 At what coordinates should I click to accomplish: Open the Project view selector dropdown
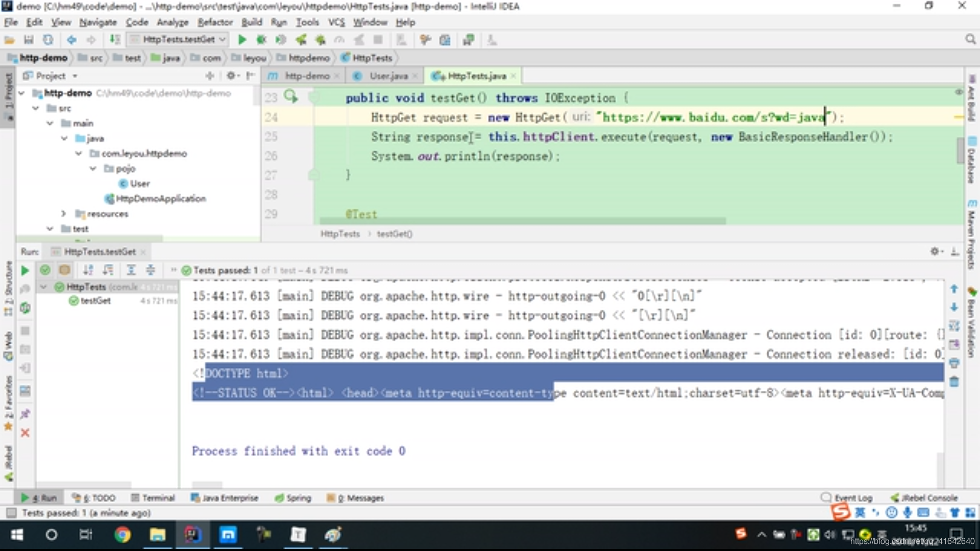50,76
